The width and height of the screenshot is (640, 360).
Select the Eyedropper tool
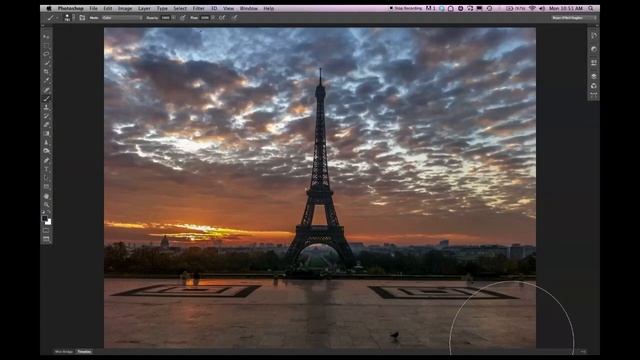46,80
